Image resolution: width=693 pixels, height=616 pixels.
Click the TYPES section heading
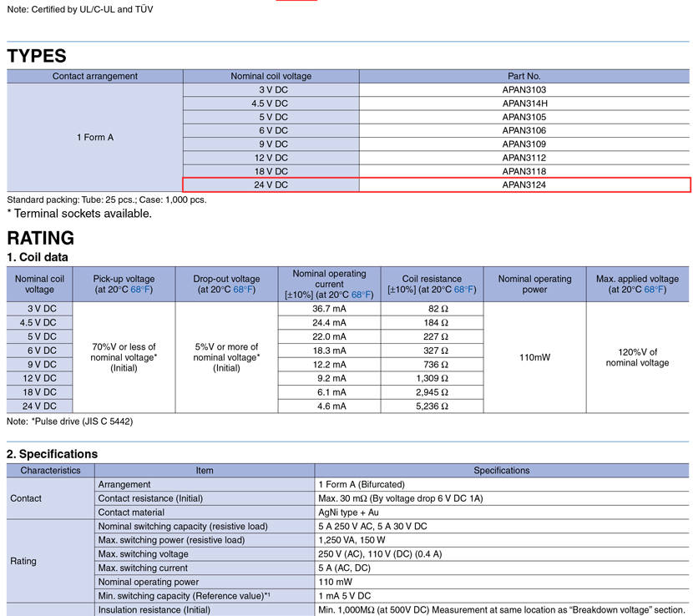click(37, 56)
